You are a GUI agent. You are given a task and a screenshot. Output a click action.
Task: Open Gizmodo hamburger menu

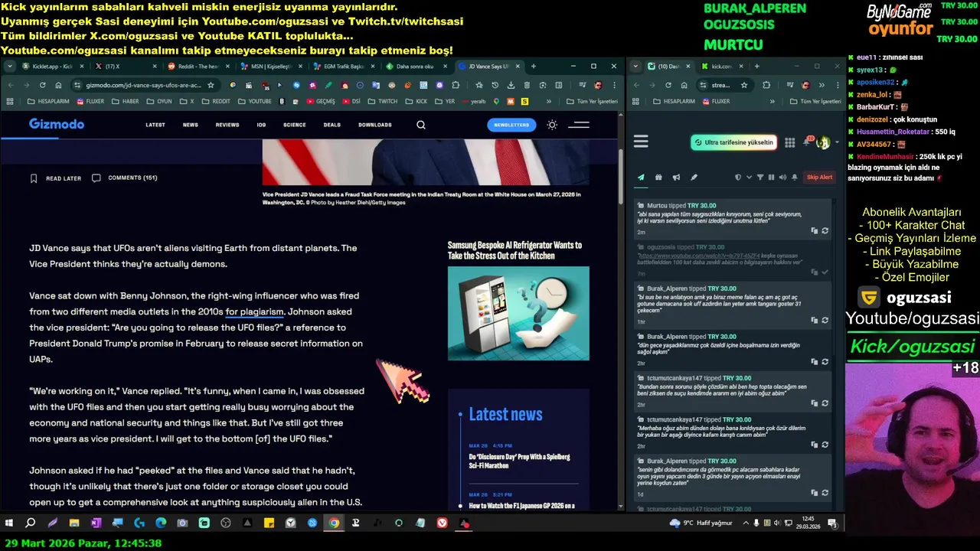(x=579, y=125)
